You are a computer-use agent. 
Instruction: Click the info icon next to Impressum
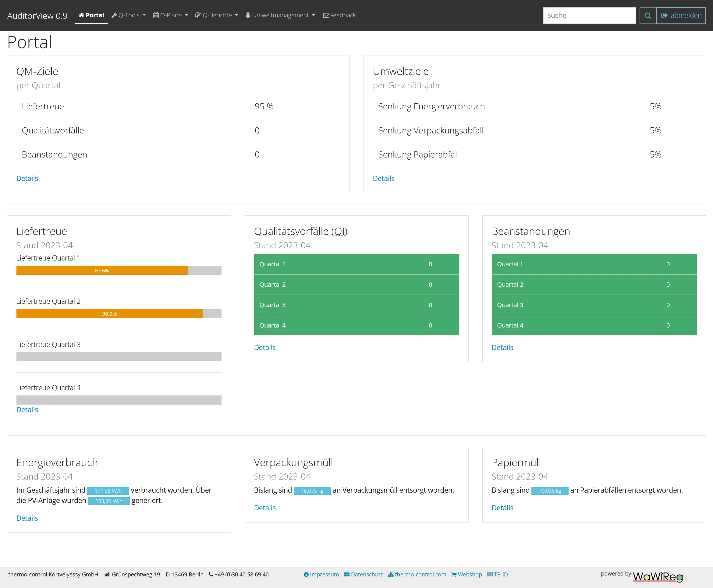pos(306,575)
